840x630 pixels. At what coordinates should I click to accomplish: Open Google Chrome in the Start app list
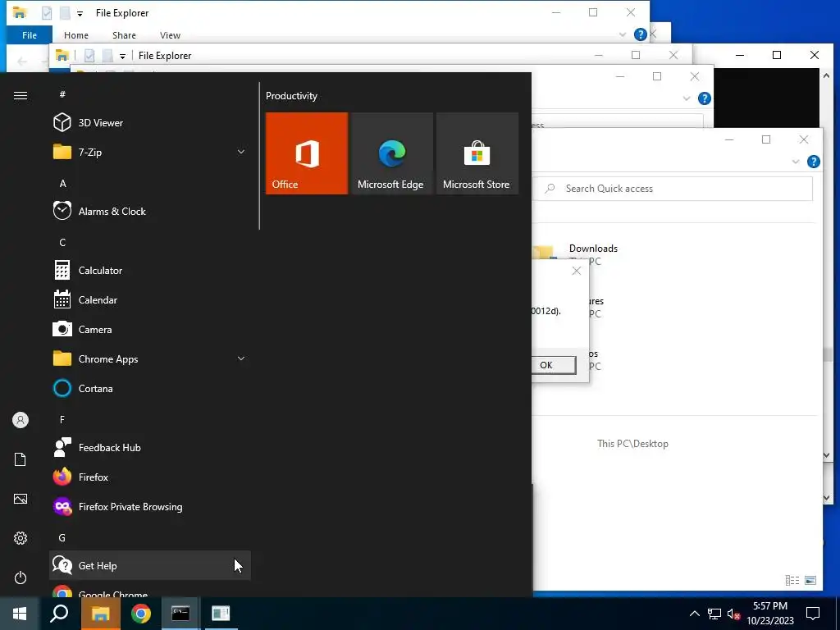coord(150,591)
